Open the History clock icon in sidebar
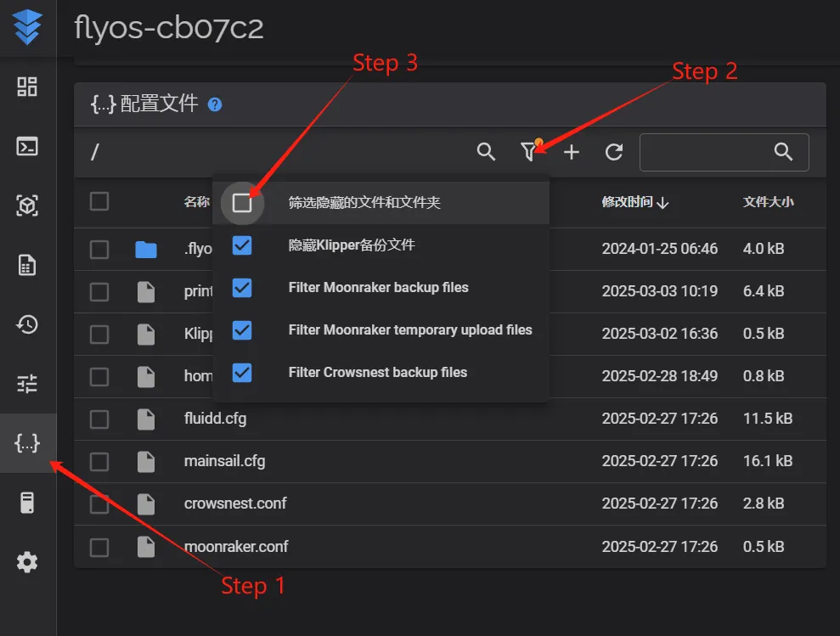This screenshot has height=636, width=840. click(x=27, y=324)
